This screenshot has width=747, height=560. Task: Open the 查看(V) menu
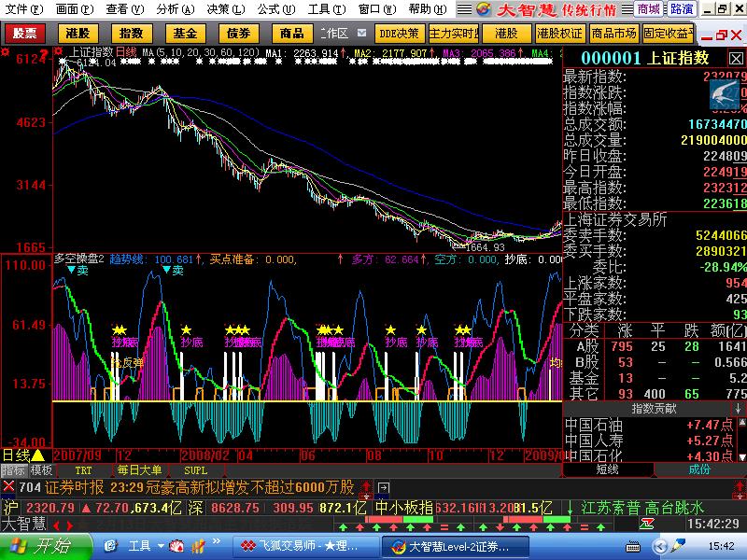(125, 9)
